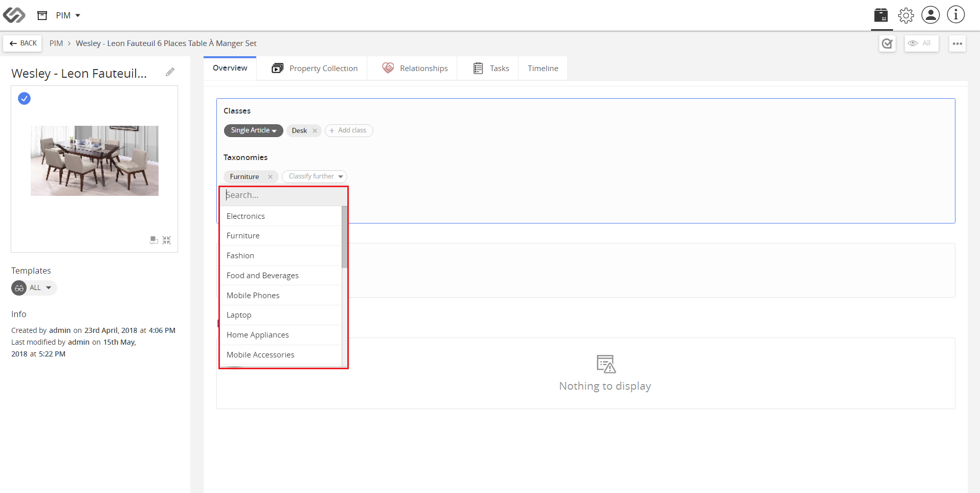Click the approval check icon button
Viewport: 980px width, 493px height.
[x=887, y=43]
